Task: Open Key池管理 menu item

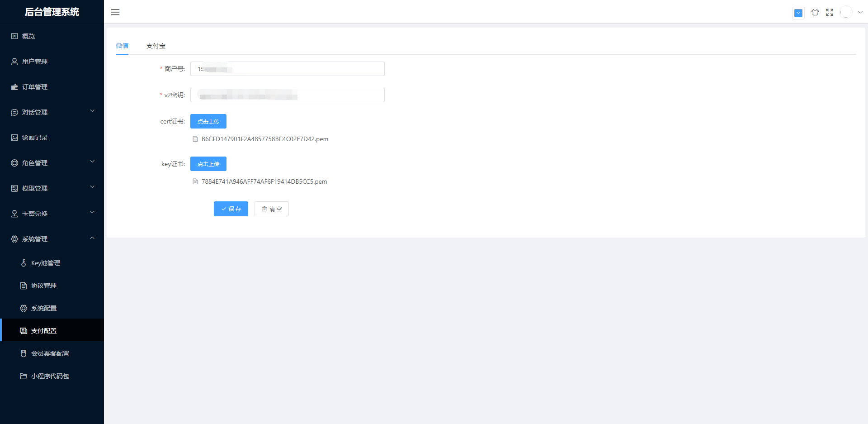Action: tap(45, 263)
